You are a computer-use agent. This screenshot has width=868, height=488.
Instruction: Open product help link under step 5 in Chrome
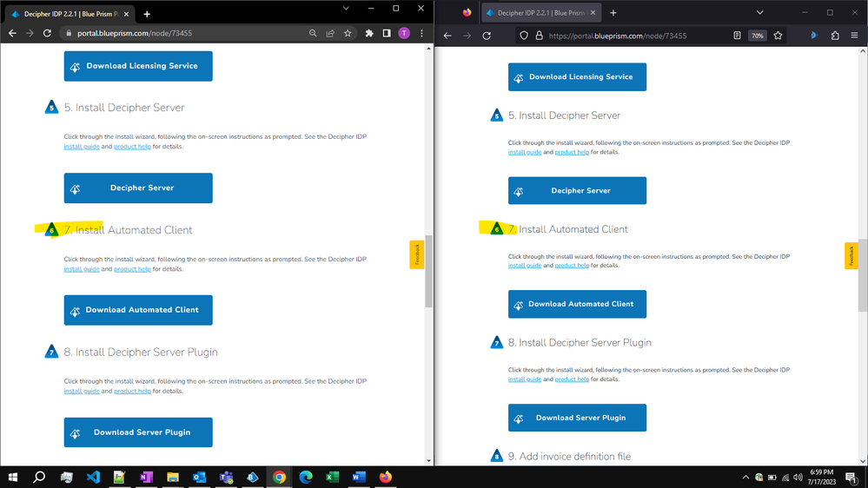pyautogui.click(x=132, y=147)
